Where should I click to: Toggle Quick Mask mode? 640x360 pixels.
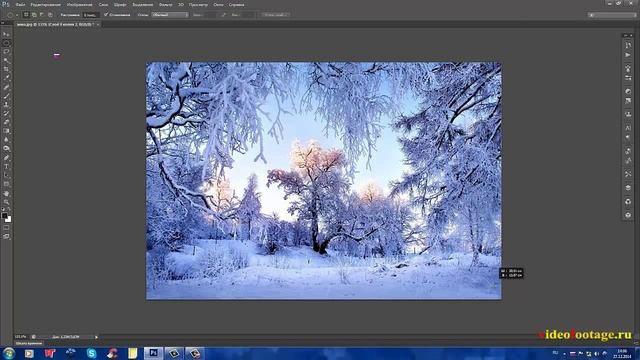6,228
